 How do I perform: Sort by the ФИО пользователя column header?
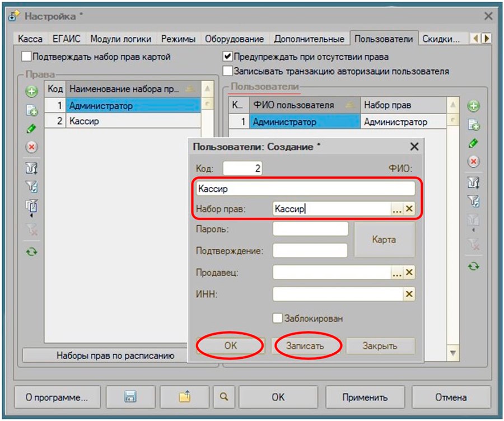point(305,105)
